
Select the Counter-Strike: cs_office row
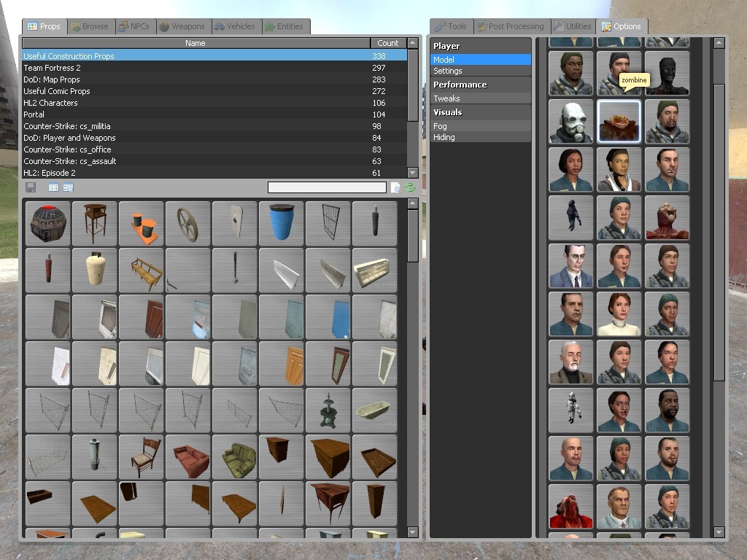click(x=214, y=149)
